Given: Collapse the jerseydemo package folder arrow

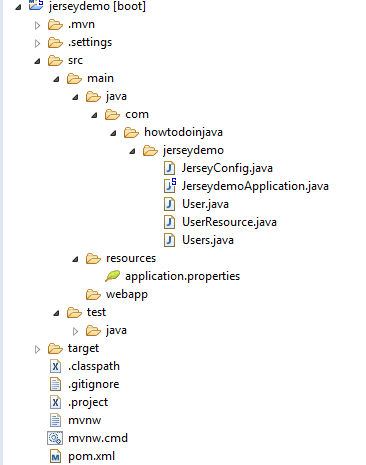Looking at the screenshot, I should (132, 151).
